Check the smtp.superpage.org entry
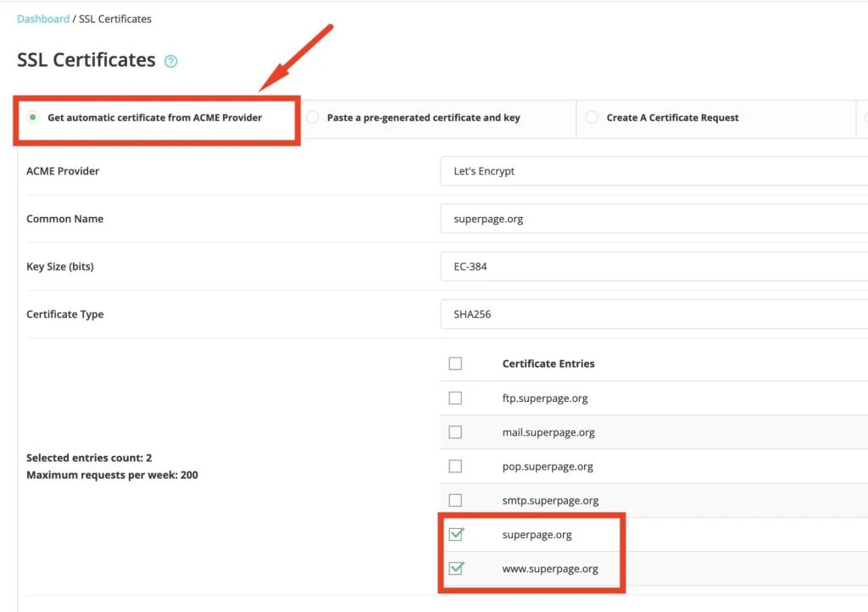868x612 pixels. click(455, 500)
